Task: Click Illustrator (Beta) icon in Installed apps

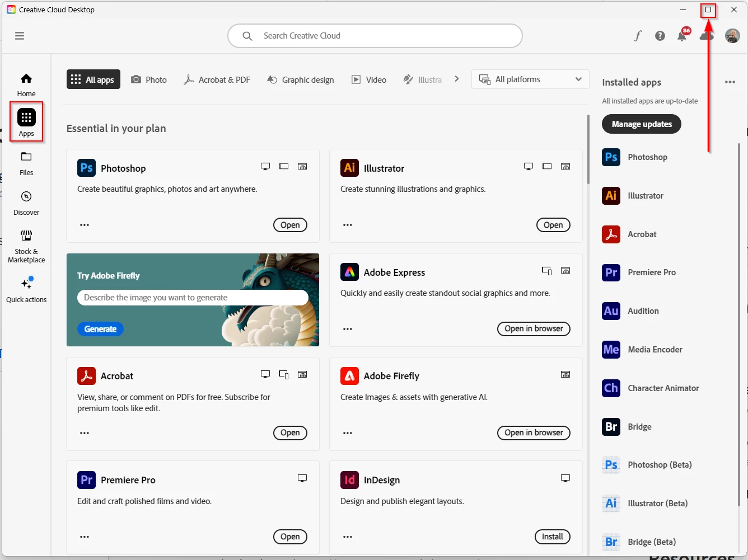Action: 611,503
